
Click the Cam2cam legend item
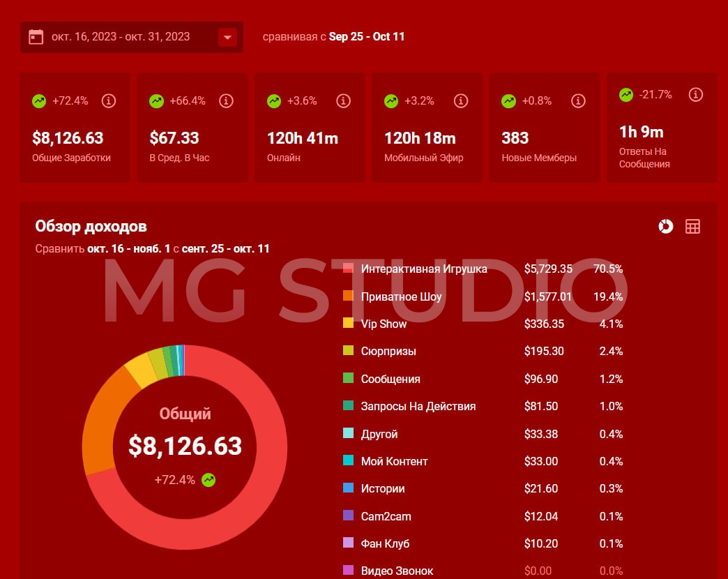click(x=386, y=517)
